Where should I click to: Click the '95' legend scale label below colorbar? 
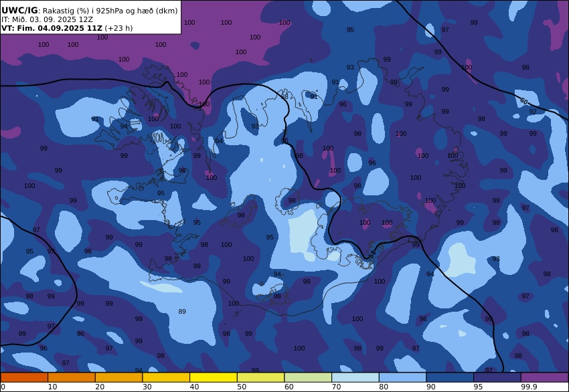click(x=478, y=387)
